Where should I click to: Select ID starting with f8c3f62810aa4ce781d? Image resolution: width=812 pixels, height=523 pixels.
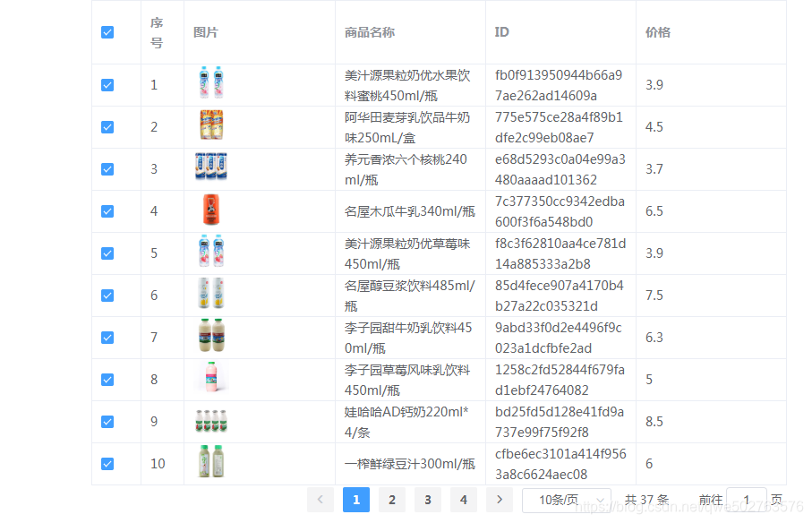(x=560, y=253)
